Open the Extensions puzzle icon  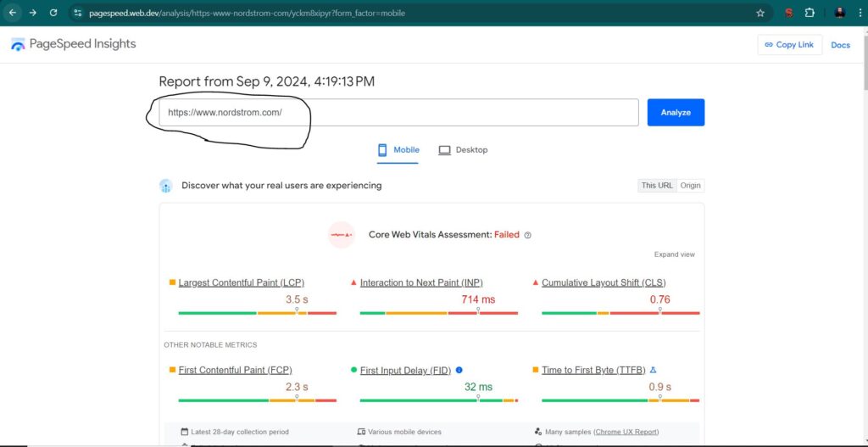810,13
